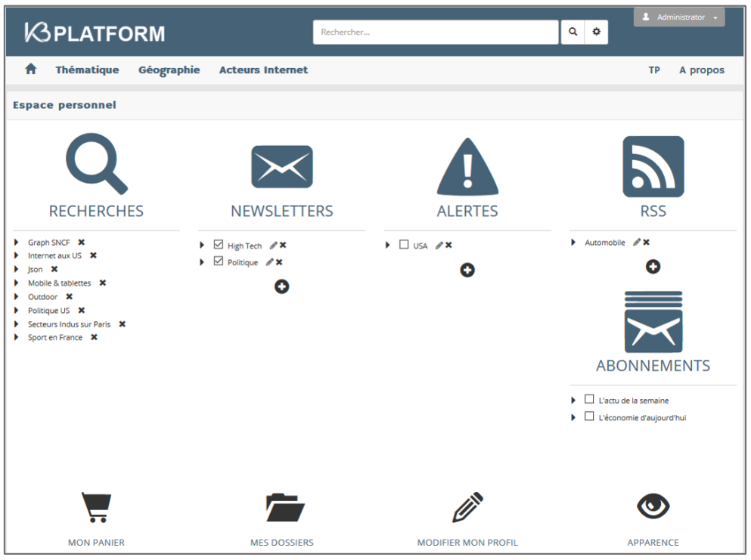This screenshot has width=751, height=560.
Task: Edit the High Tech newsletter pencil icon
Action: [x=273, y=246]
